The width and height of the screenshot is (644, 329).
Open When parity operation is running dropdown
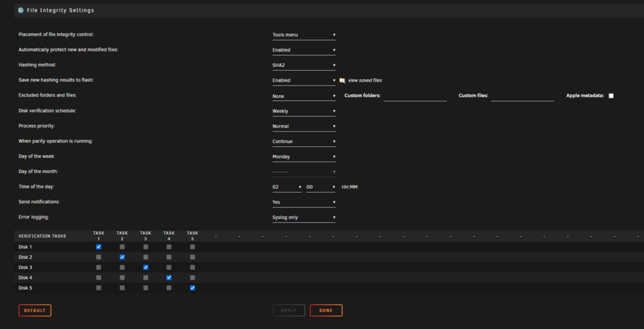304,141
